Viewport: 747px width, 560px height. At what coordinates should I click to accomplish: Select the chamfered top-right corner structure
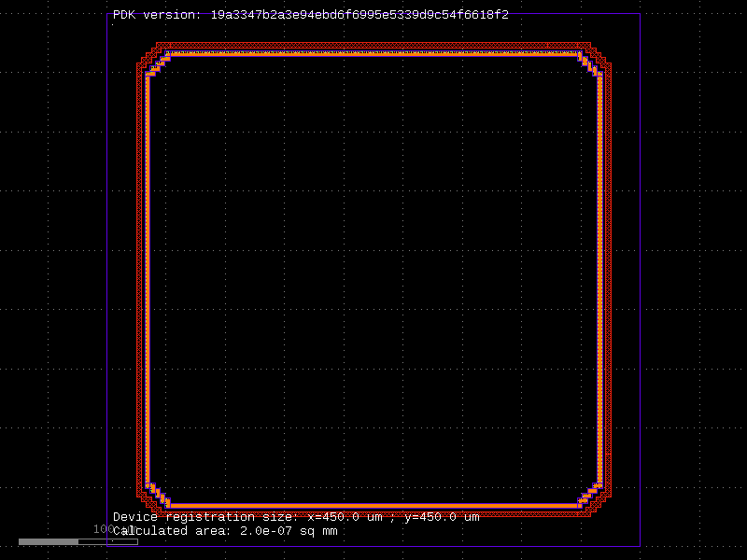(x=595, y=61)
